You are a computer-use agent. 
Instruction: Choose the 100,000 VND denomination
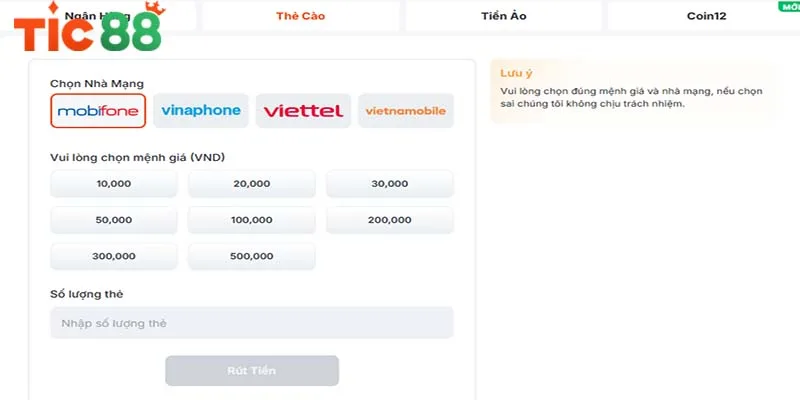(x=252, y=220)
